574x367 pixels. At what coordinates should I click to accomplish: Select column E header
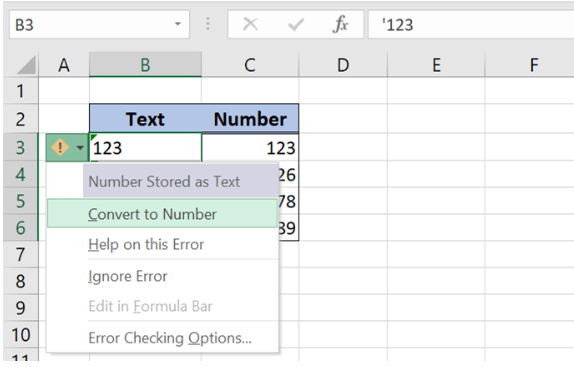pyautogui.click(x=436, y=65)
